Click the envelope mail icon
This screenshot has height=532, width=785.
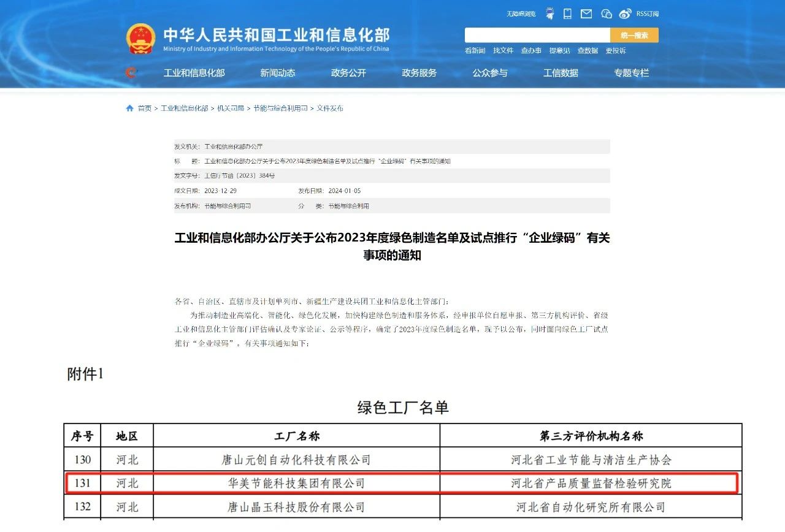586,13
